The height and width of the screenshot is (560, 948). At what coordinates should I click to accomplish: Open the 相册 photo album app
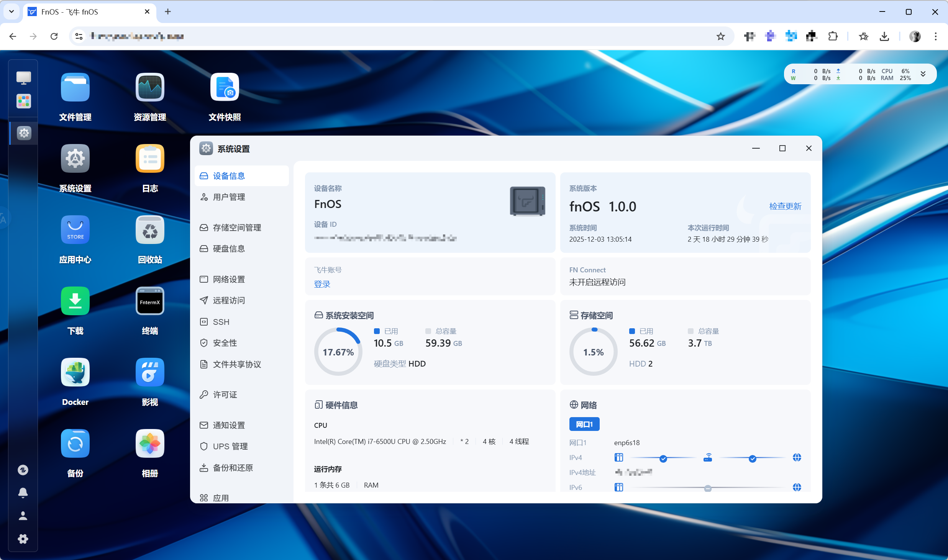150,444
